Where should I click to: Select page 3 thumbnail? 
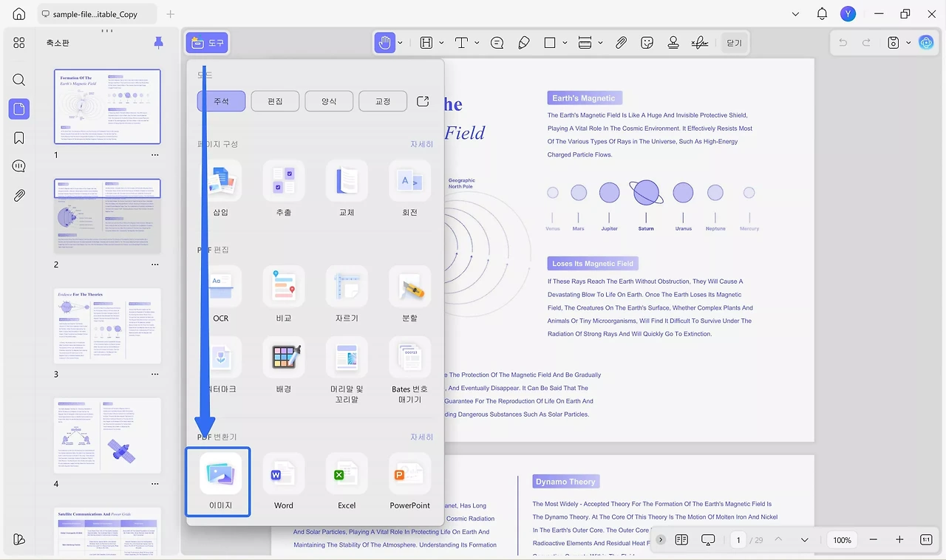pyautogui.click(x=107, y=326)
